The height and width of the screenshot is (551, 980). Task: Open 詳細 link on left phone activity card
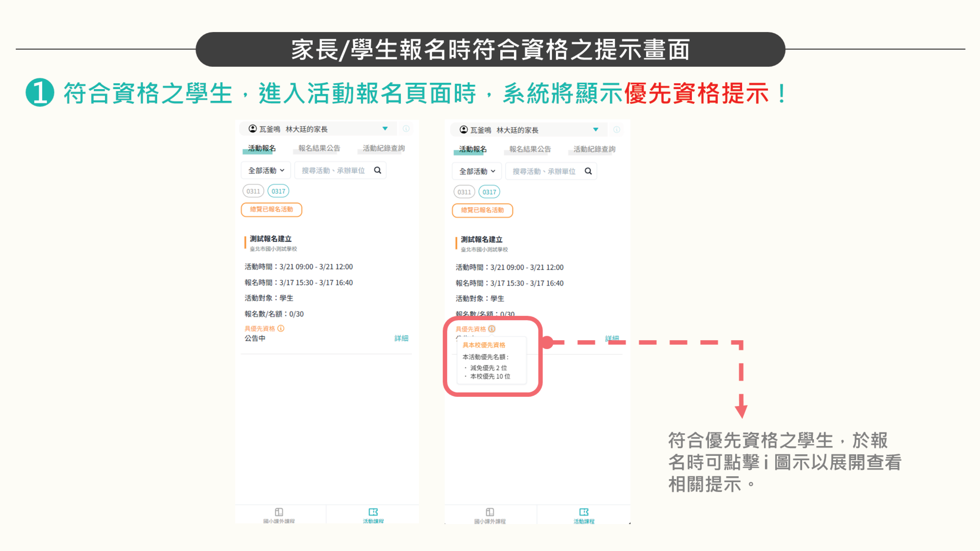point(401,338)
